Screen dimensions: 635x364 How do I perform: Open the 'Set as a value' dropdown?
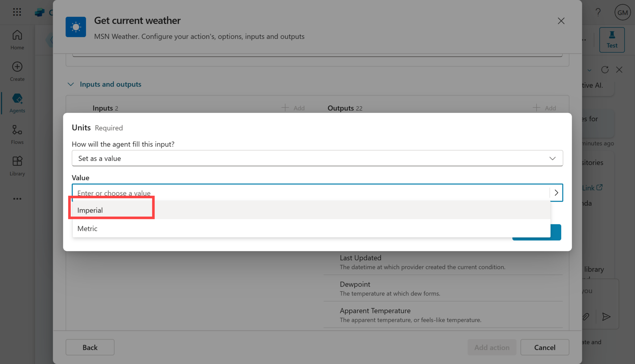click(x=317, y=158)
